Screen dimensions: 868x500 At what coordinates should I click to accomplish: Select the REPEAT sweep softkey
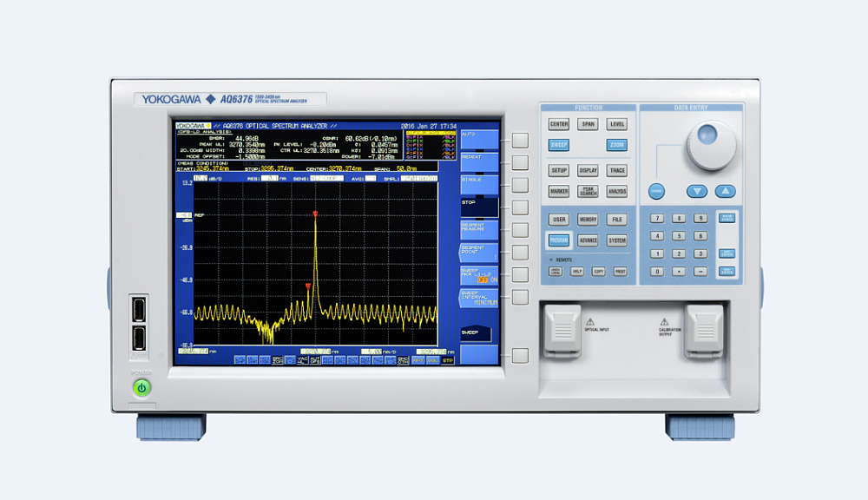pos(479,162)
